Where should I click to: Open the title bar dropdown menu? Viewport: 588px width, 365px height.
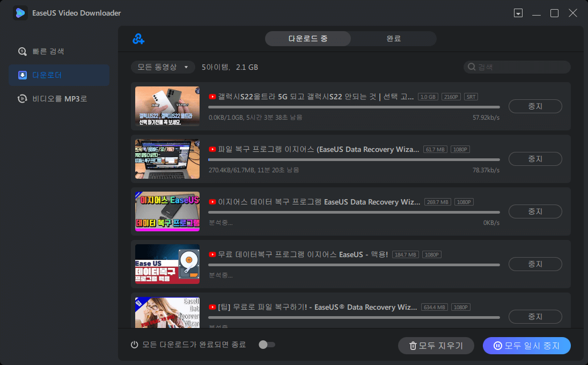518,13
